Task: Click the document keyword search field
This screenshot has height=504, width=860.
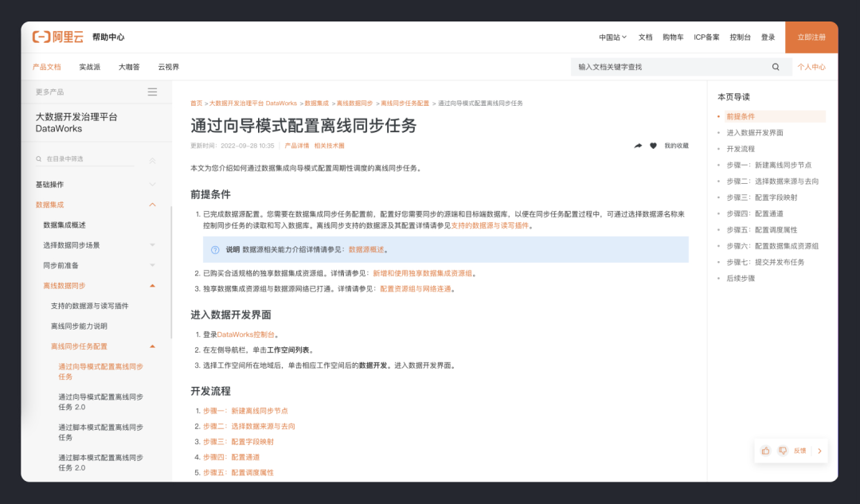Action: tap(681, 67)
